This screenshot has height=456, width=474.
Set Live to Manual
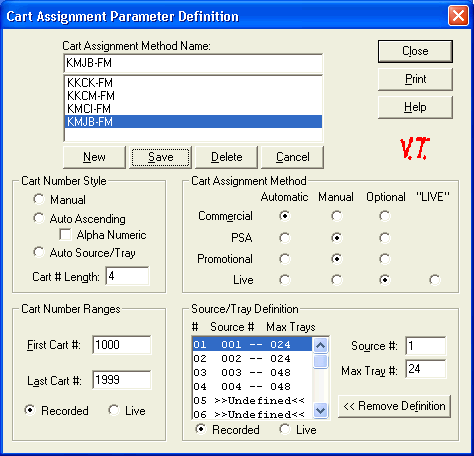pyautogui.click(x=337, y=280)
